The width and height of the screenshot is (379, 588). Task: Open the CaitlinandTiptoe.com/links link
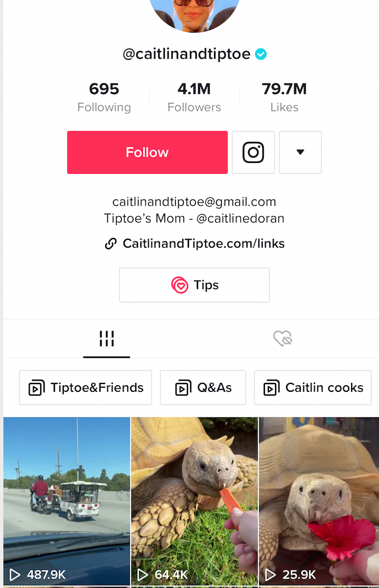(x=203, y=244)
